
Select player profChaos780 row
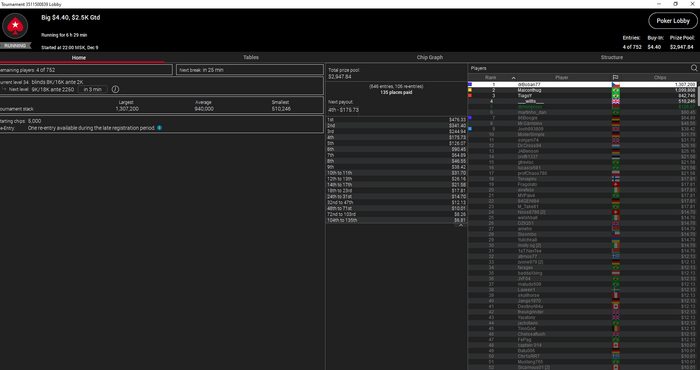pyautogui.click(x=582, y=173)
